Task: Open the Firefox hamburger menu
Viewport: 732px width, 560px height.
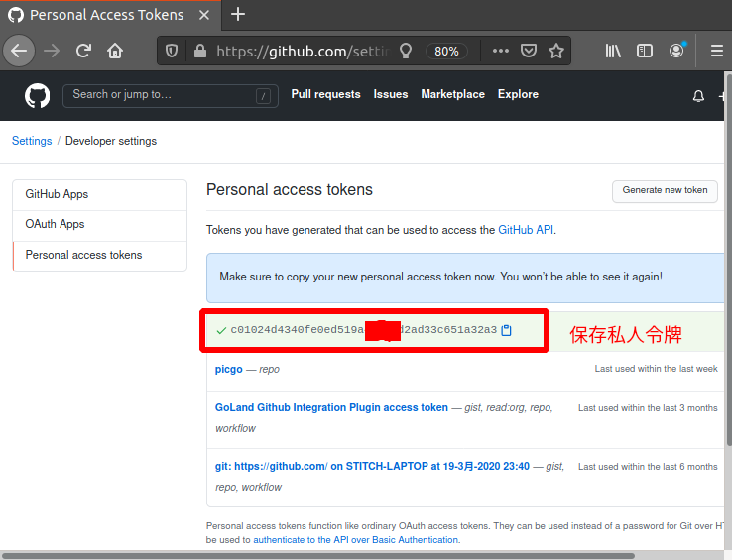Action: [x=716, y=51]
